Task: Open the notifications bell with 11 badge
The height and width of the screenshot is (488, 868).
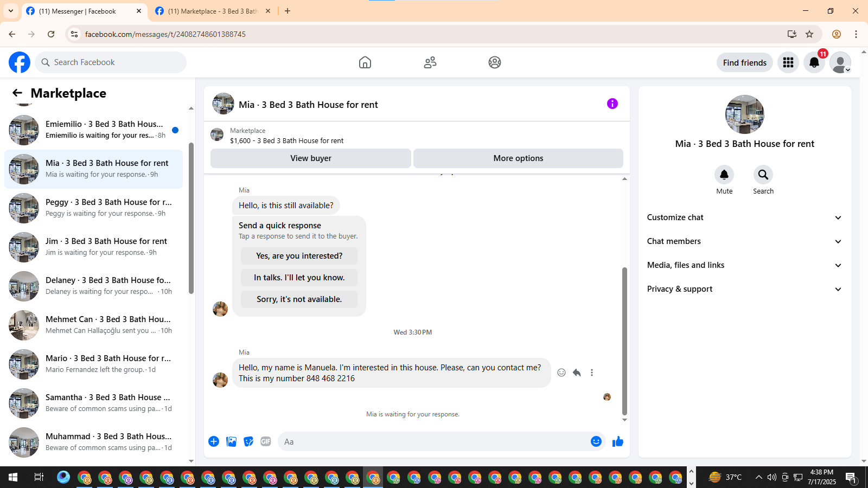Action: (x=814, y=62)
